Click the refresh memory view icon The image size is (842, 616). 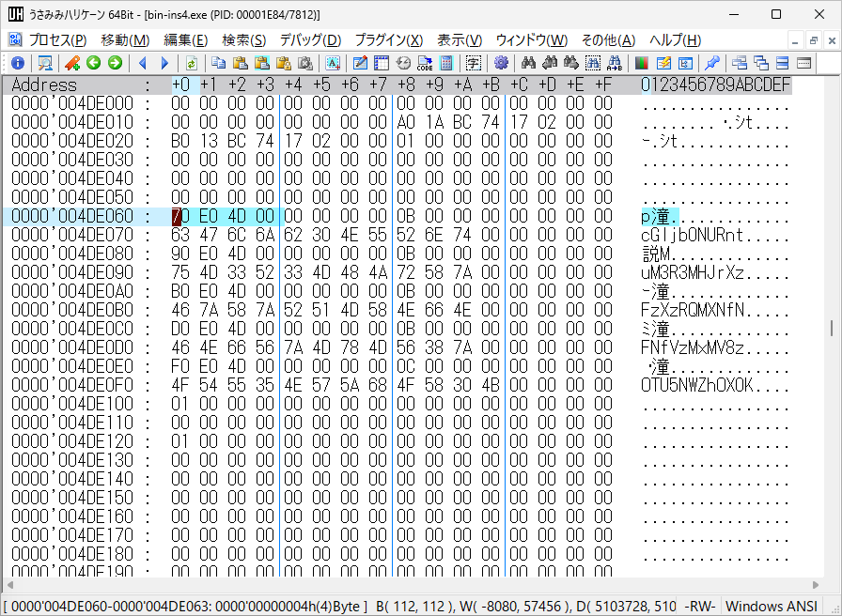pyautogui.click(x=190, y=63)
